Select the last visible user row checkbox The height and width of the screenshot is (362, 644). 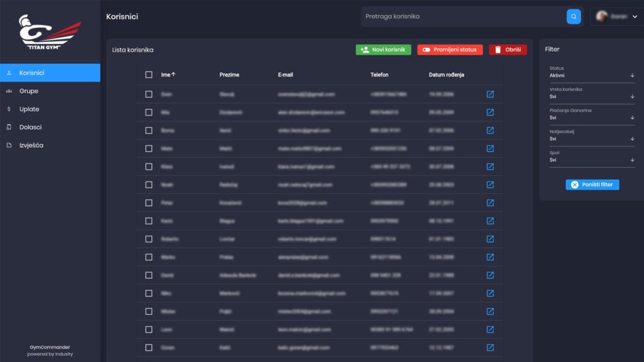(149, 348)
